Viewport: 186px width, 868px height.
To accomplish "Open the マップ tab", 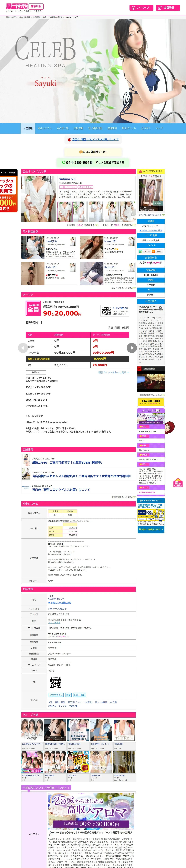I will point(159,128).
